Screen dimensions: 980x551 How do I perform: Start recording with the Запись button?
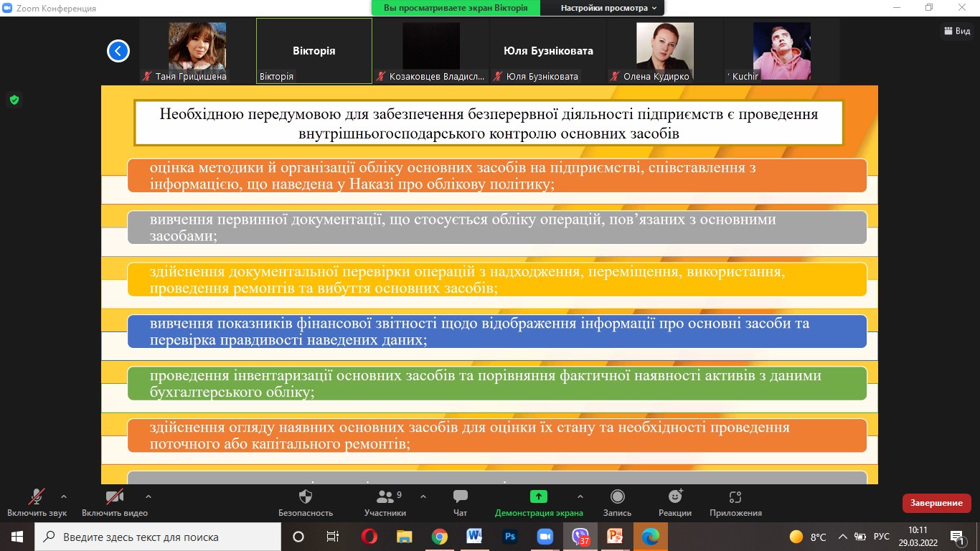(x=617, y=497)
